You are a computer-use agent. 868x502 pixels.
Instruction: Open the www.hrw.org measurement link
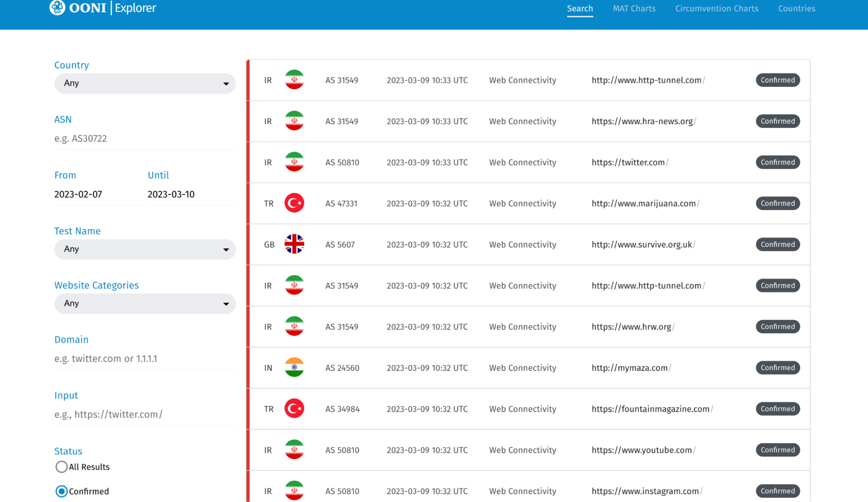coord(631,327)
